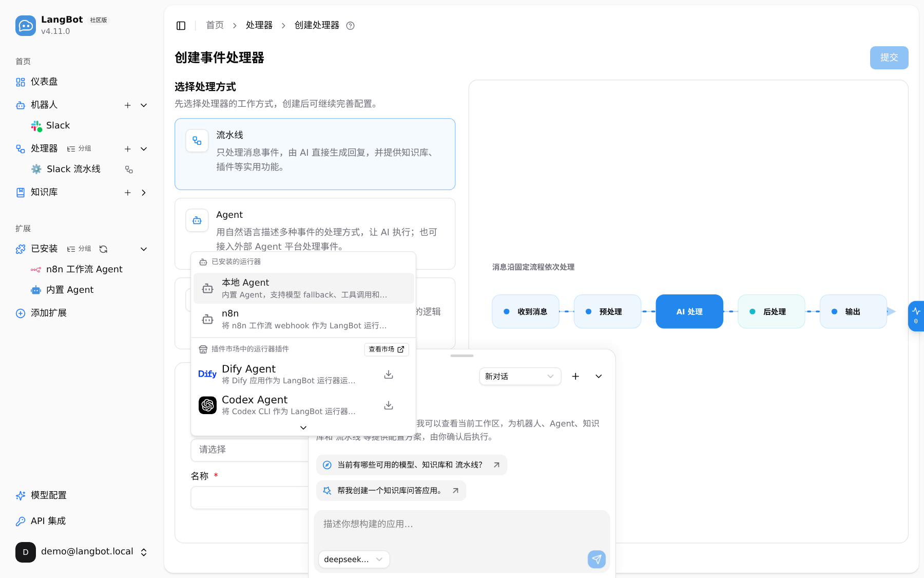Open the activity monitor side tab
The height and width of the screenshot is (578, 924).
point(916,316)
